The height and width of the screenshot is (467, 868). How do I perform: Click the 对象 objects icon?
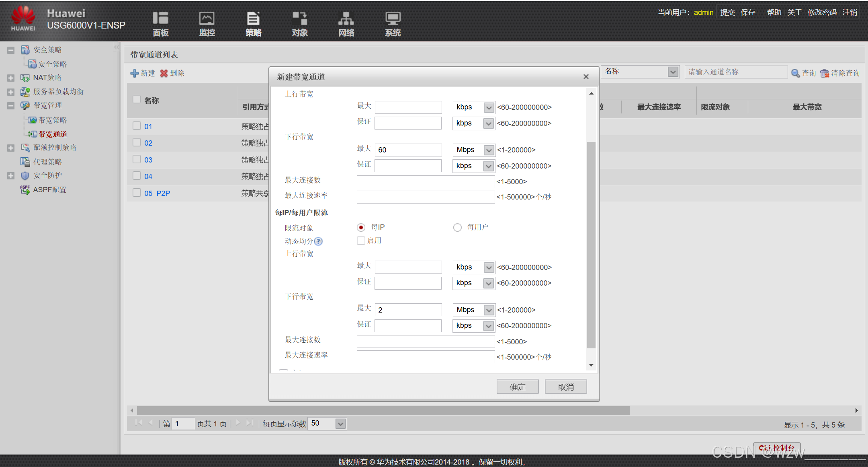pyautogui.click(x=300, y=19)
